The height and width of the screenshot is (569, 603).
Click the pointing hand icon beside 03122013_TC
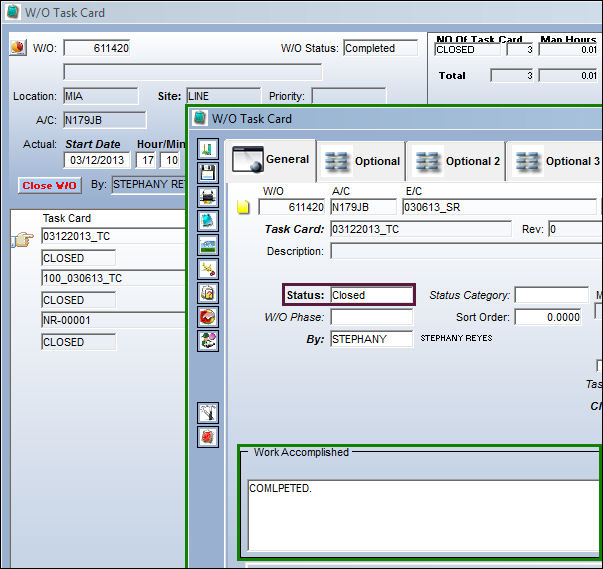point(23,239)
